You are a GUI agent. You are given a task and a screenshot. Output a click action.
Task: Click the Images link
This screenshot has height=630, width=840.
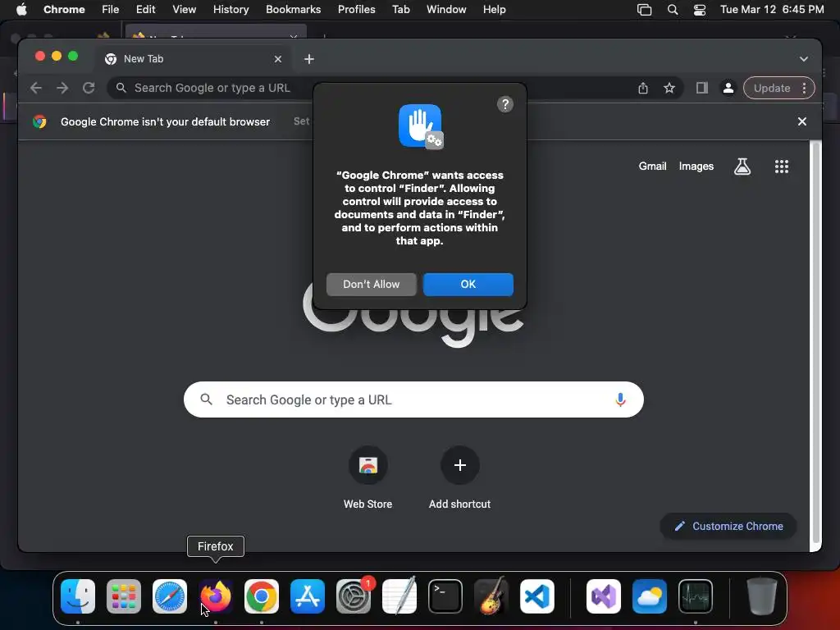point(696,166)
